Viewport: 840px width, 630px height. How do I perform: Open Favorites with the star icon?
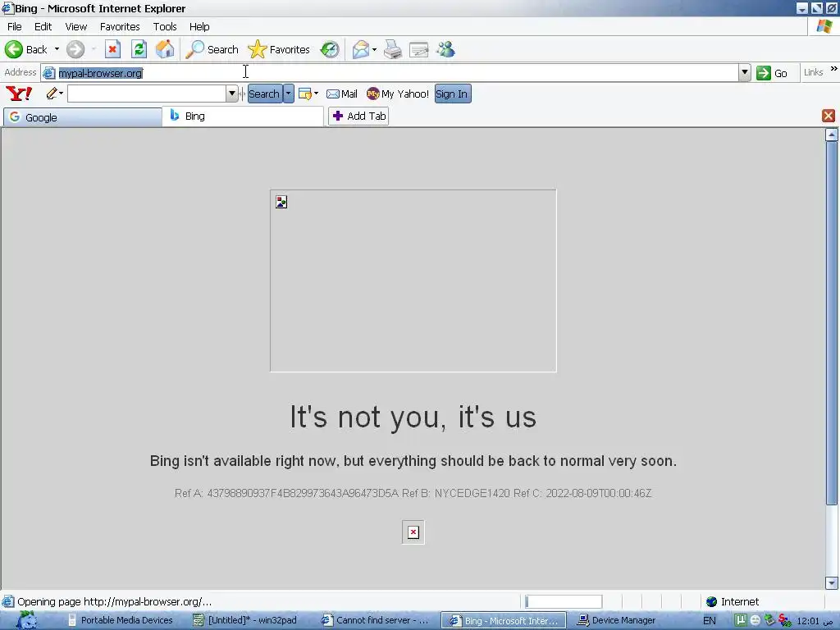tap(257, 49)
